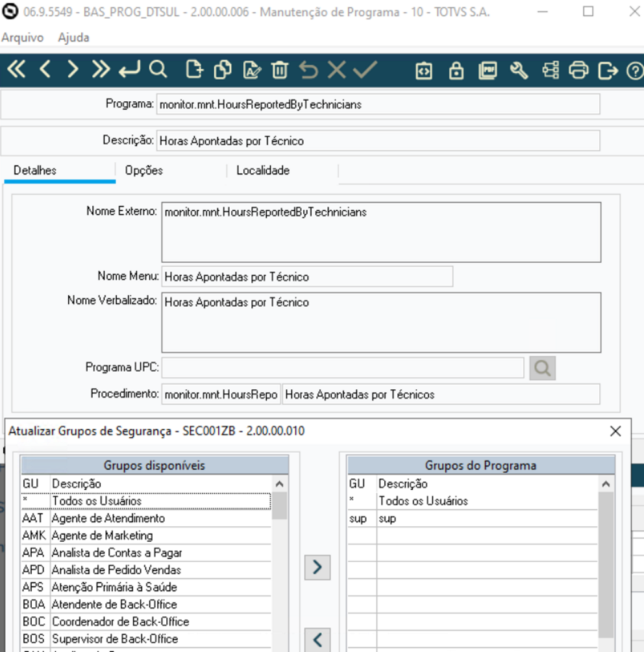644x652 pixels.
Task: Jump to the last record arrow icon
Action: pyautogui.click(x=100, y=69)
